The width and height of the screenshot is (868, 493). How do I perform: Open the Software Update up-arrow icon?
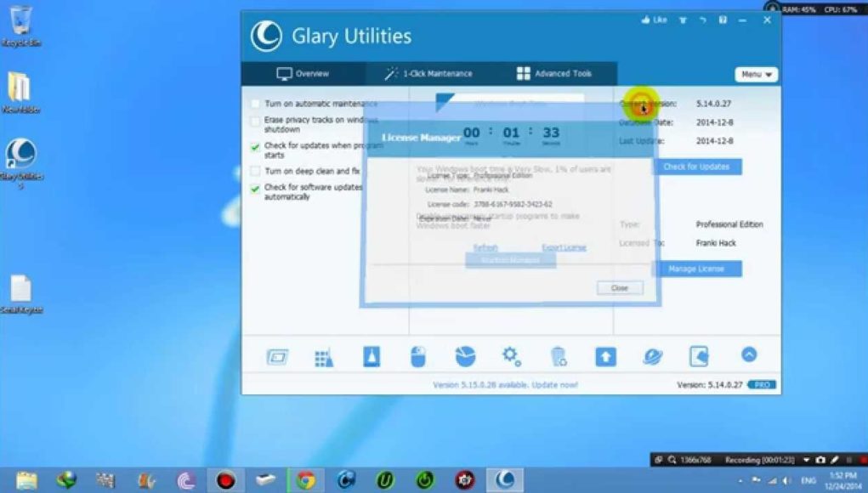[605, 357]
